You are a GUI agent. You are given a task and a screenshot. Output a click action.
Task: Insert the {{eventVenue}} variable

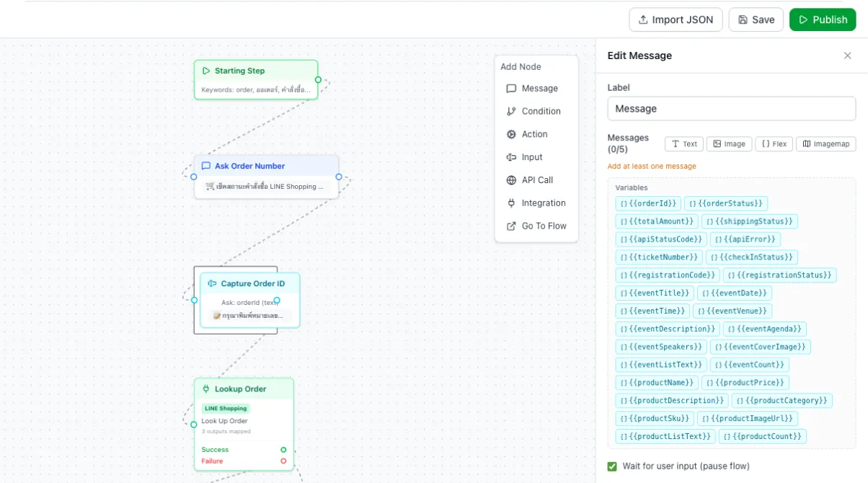[x=732, y=311]
